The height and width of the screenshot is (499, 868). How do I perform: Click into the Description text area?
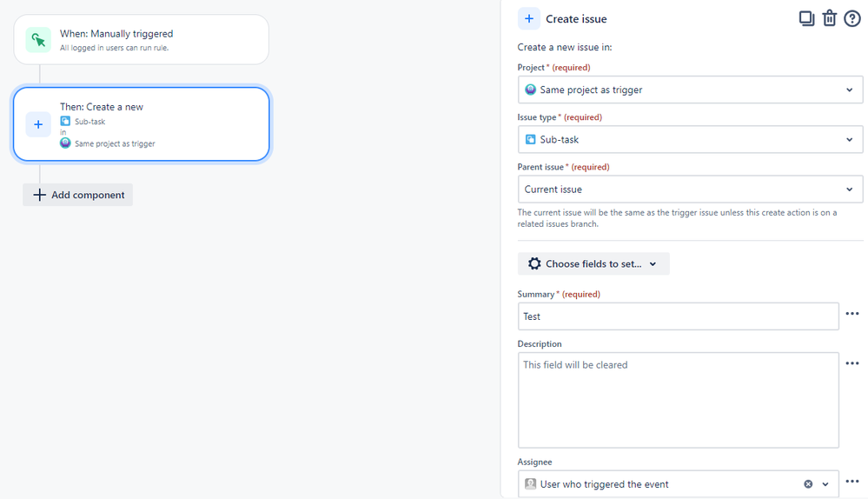pos(678,400)
